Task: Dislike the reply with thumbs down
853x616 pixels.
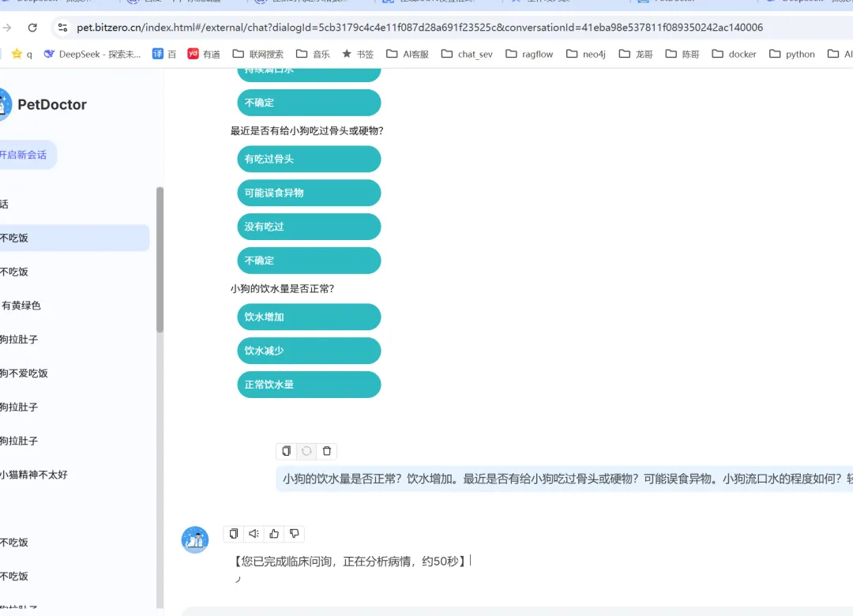Action: click(295, 534)
